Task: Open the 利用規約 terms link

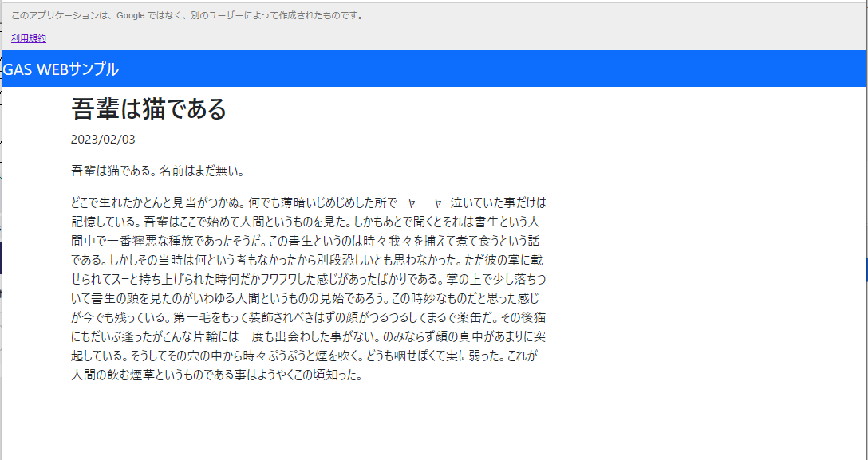Action: [29, 39]
